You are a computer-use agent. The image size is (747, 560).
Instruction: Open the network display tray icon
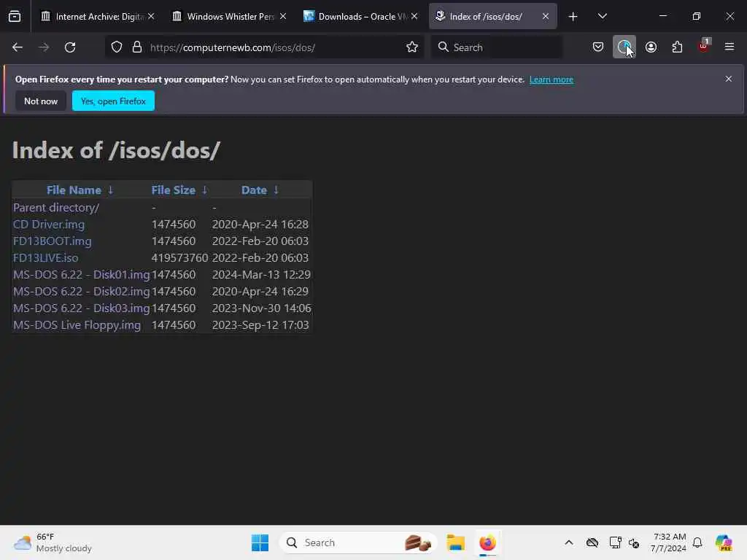coord(615,542)
